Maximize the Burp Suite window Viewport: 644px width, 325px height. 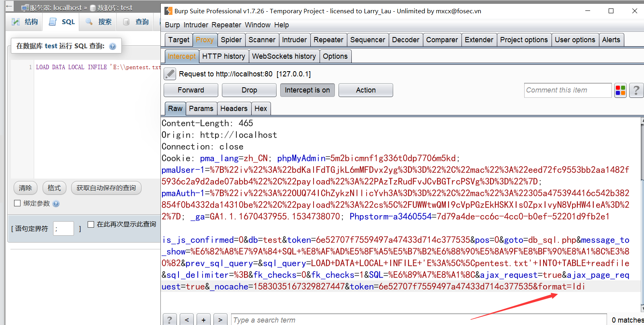pyautogui.click(x=611, y=11)
